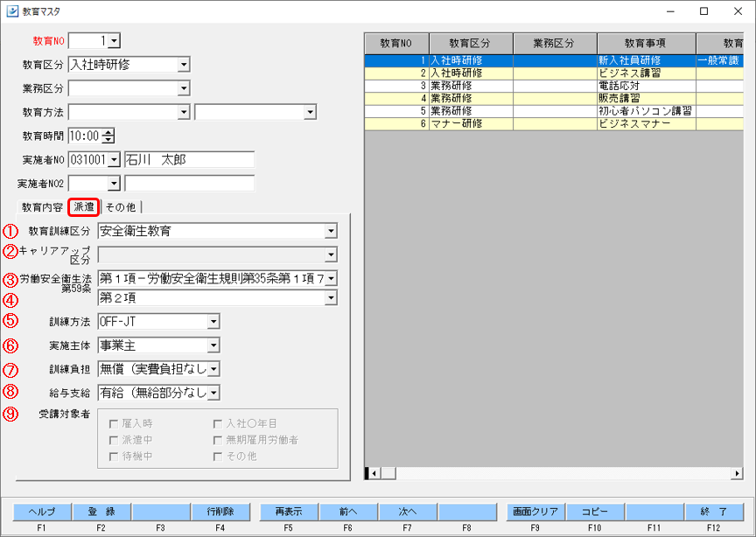Screen dimensions: 756x537
Task: Enable the 待機中 checkbox
Action: [114, 457]
